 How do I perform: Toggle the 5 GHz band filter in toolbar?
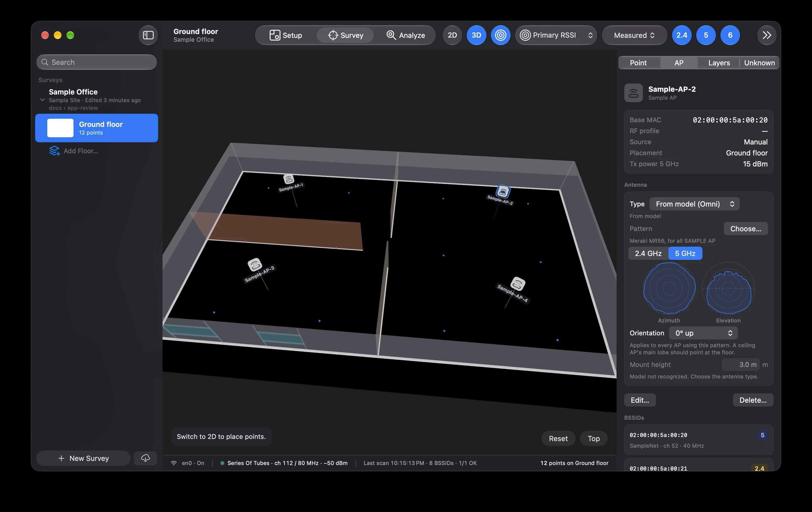706,35
